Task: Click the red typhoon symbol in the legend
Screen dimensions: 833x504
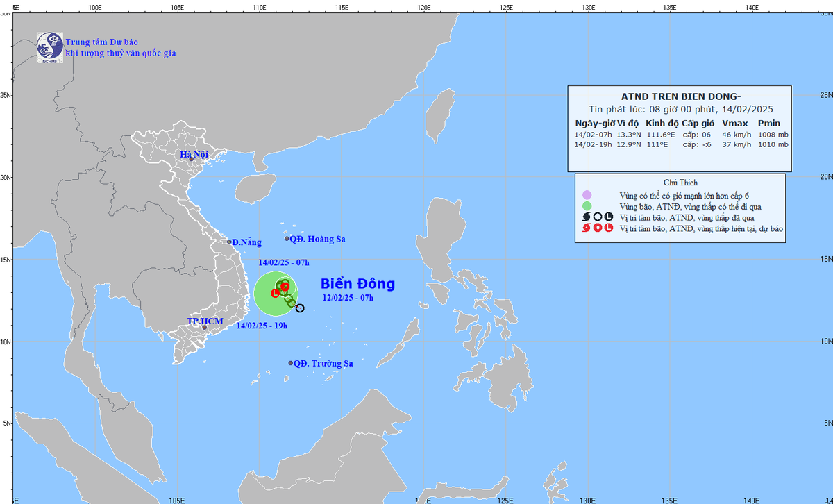Action: tap(587, 228)
